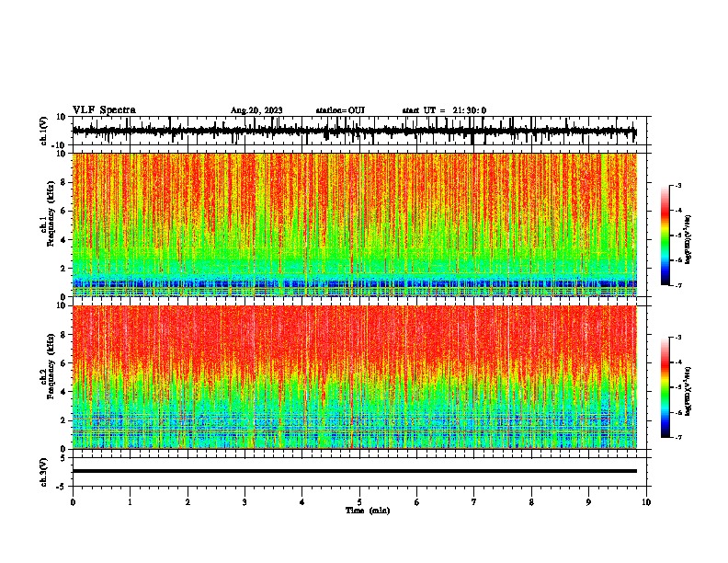Click the thick black ch.3 voltage line
Screen dimensions: 728x563
(x=355, y=471)
